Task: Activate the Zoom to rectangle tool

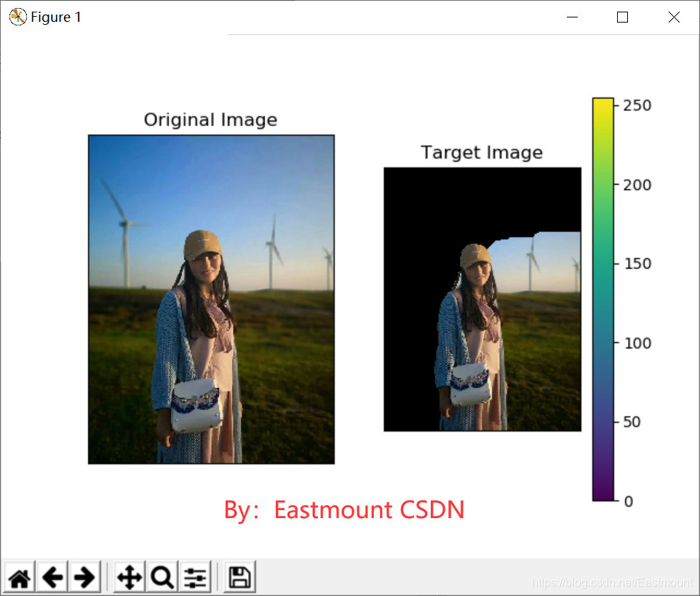Action: (x=162, y=577)
